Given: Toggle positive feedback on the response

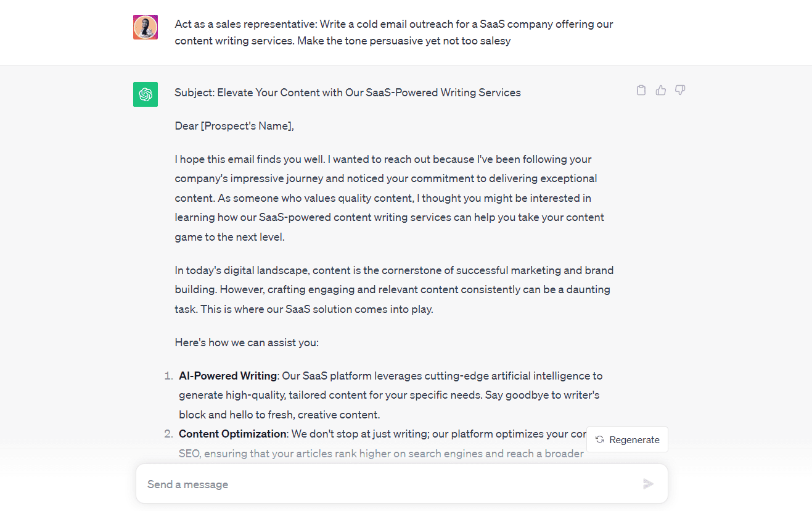Looking at the screenshot, I should (x=660, y=90).
